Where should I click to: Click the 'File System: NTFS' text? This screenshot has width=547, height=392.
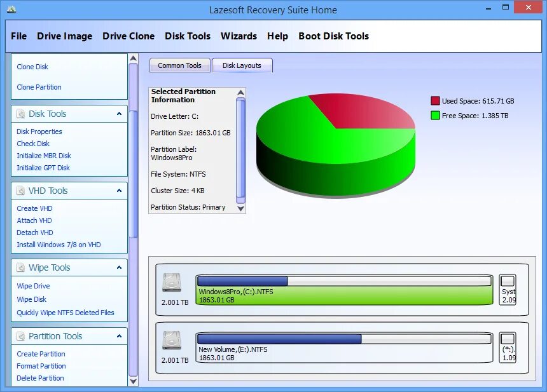coord(178,174)
